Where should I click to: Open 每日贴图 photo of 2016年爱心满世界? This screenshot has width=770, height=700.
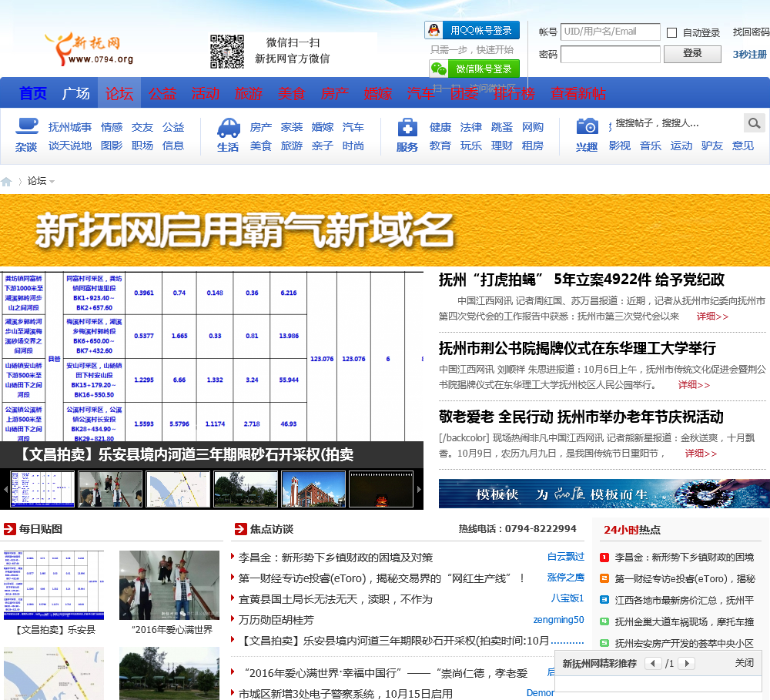[169, 585]
